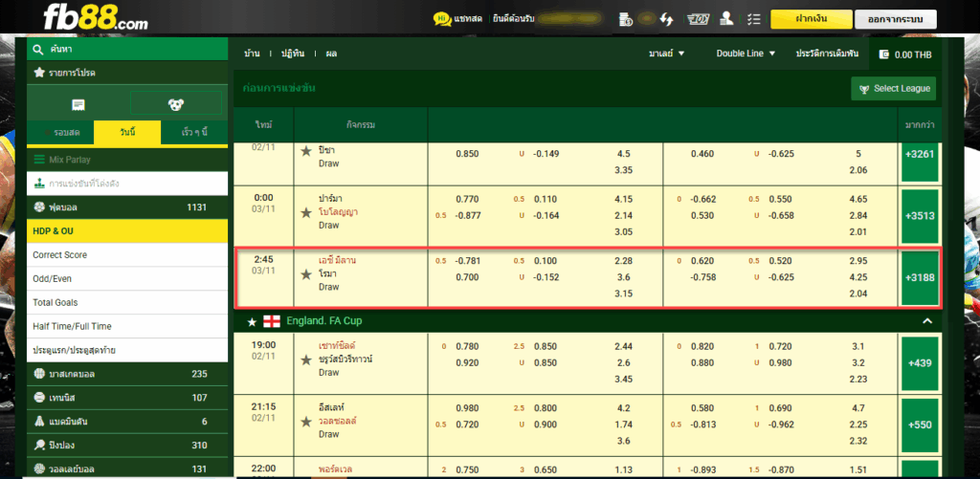Select HDP & OU market type
Viewport: 980px width, 479px height.
tap(127, 231)
